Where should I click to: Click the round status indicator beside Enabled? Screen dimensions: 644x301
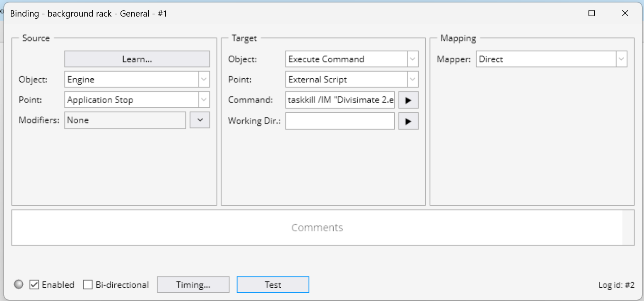19,285
